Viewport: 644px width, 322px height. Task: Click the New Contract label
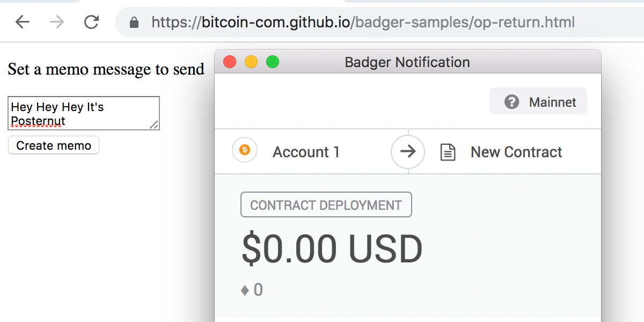pyautogui.click(x=516, y=151)
